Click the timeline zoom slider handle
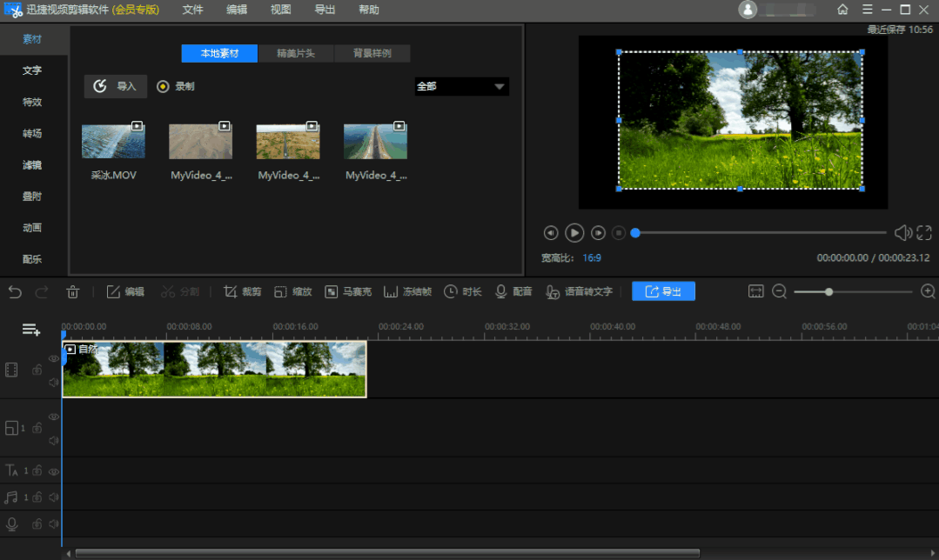Image resolution: width=939 pixels, height=560 pixels. click(x=828, y=292)
